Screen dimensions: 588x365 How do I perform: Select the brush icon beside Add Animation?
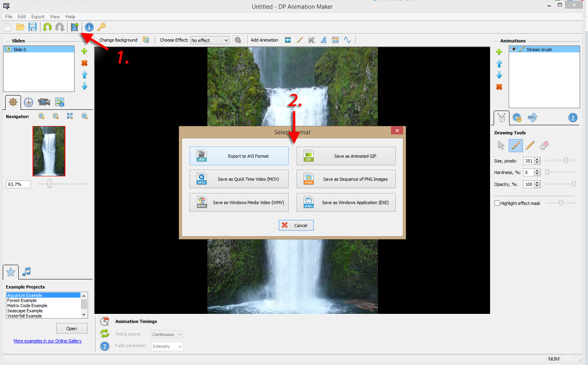tap(300, 40)
